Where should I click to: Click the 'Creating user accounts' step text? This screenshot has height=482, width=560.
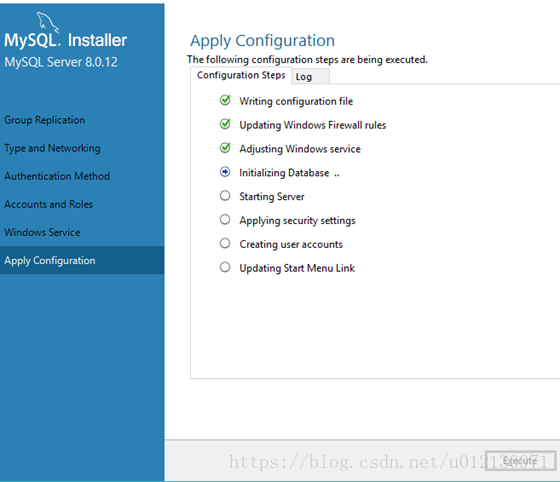291,245
